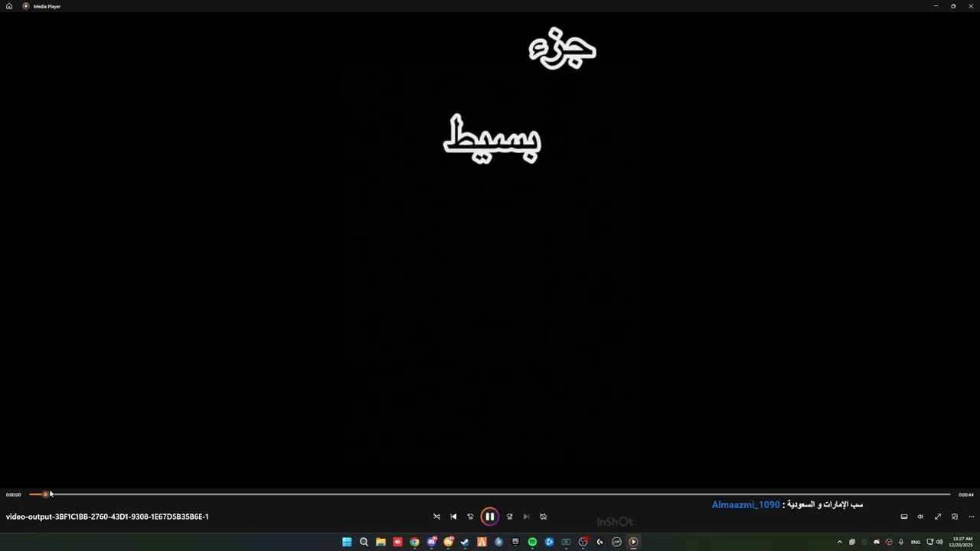Click the microphone tray icon
Screen dimensions: 980x551
click(x=901, y=542)
